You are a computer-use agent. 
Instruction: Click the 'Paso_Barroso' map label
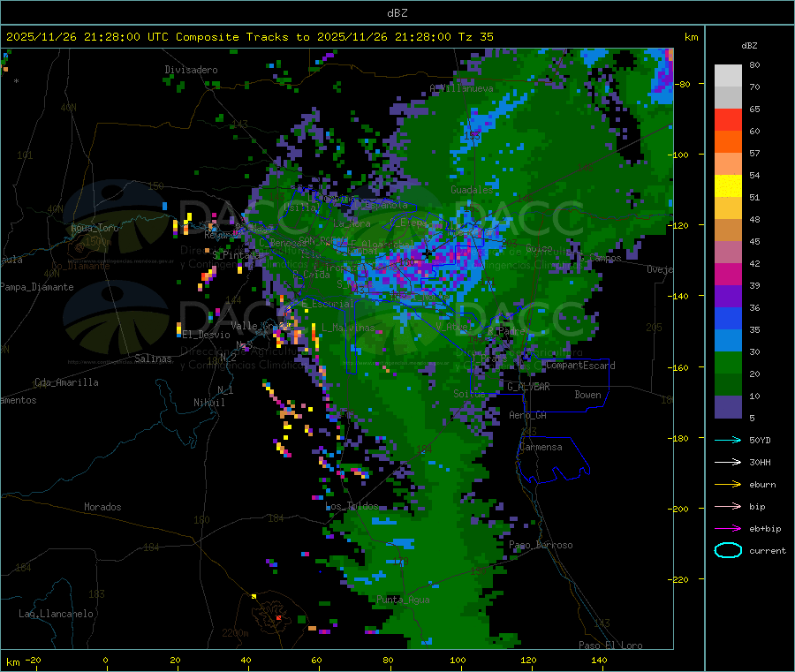coord(541,545)
